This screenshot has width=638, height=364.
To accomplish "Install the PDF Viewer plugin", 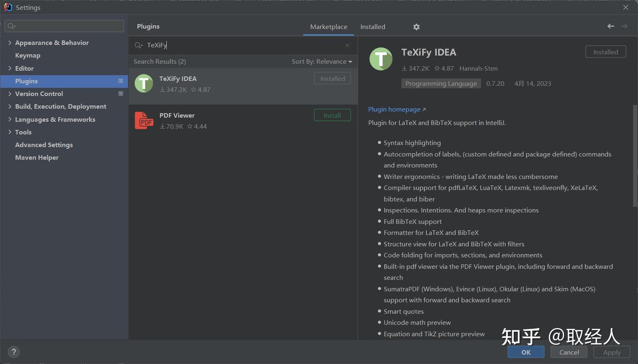I will (x=332, y=115).
